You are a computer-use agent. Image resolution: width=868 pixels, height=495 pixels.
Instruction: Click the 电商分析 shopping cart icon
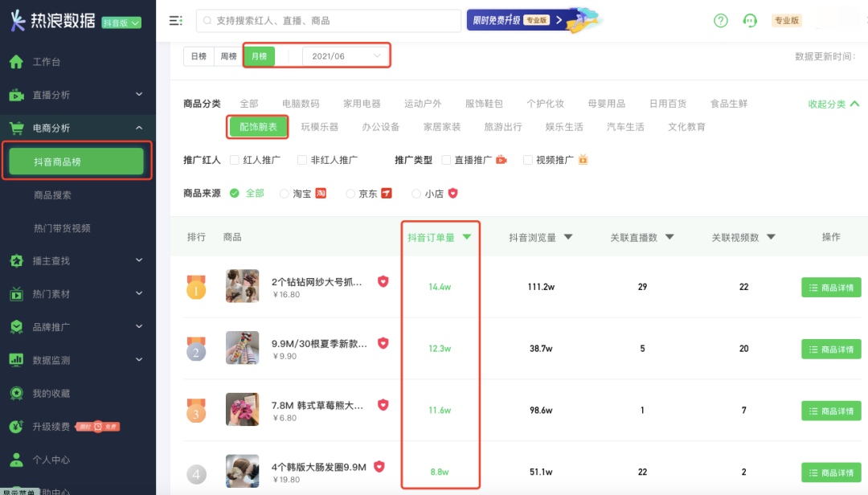(x=17, y=128)
